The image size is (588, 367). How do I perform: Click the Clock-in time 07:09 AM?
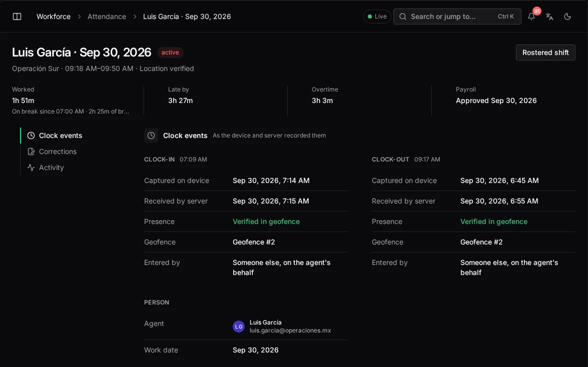193,159
